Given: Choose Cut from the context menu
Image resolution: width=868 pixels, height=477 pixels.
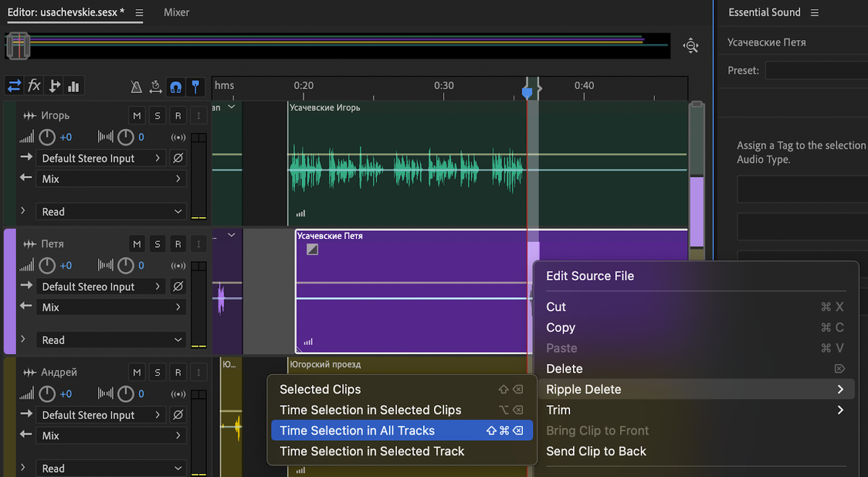Looking at the screenshot, I should point(696,307).
